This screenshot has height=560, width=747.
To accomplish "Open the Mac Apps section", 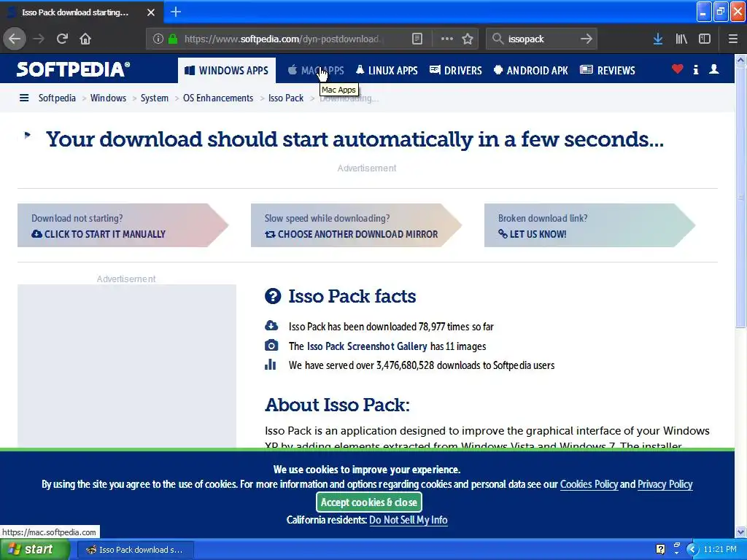I will pos(317,71).
